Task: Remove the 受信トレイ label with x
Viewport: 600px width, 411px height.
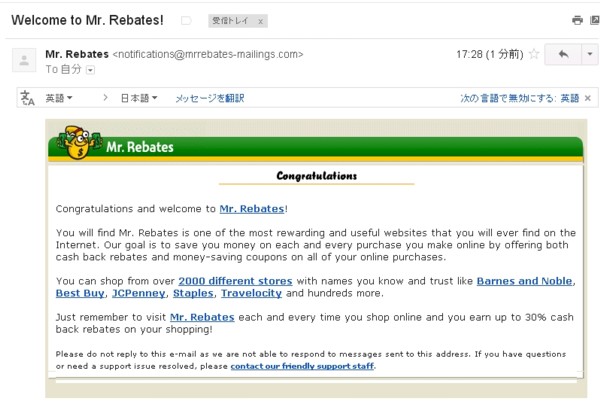Action: (261, 21)
